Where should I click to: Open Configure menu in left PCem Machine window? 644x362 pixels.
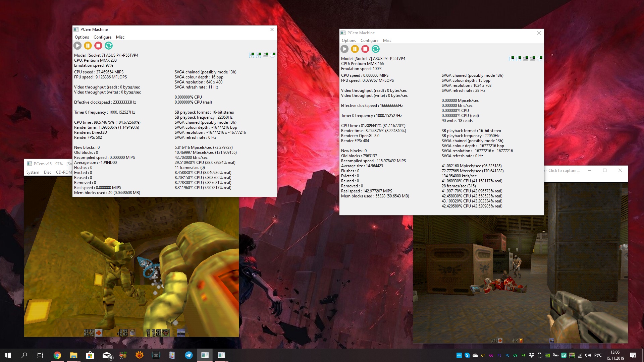(102, 37)
